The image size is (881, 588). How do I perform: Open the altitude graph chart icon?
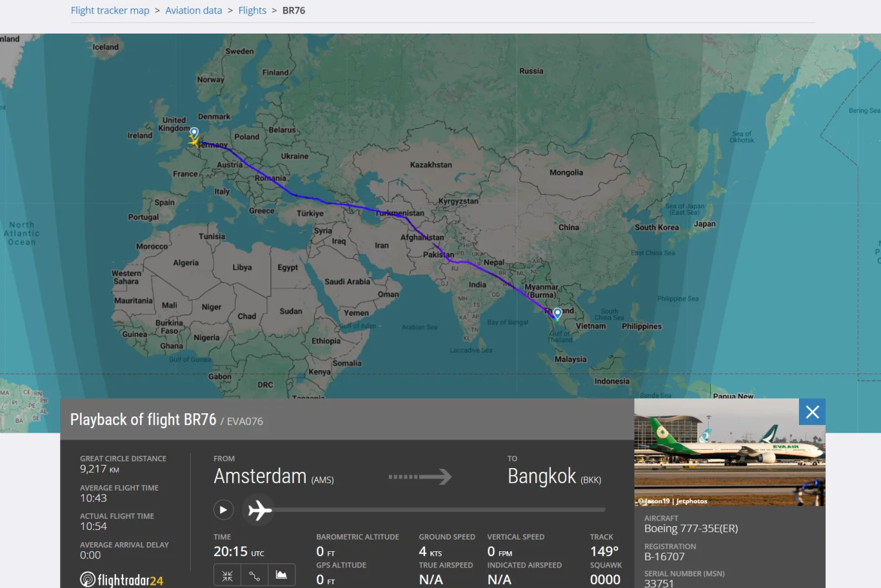click(x=282, y=575)
